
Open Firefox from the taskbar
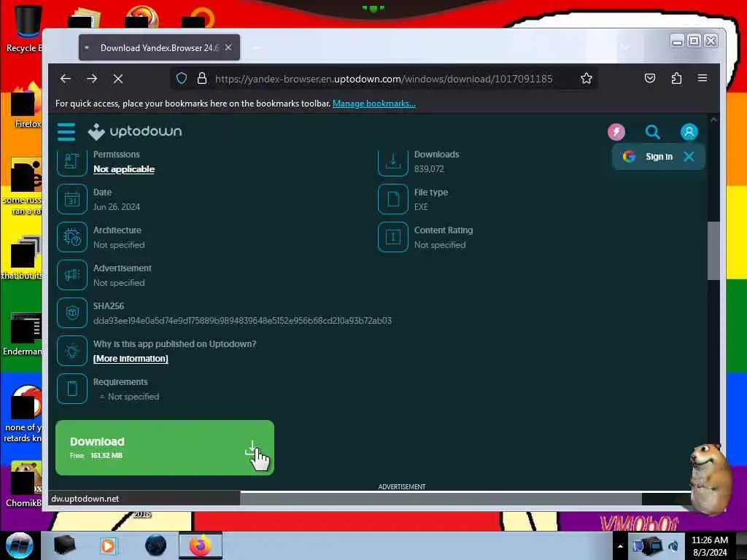click(x=201, y=545)
